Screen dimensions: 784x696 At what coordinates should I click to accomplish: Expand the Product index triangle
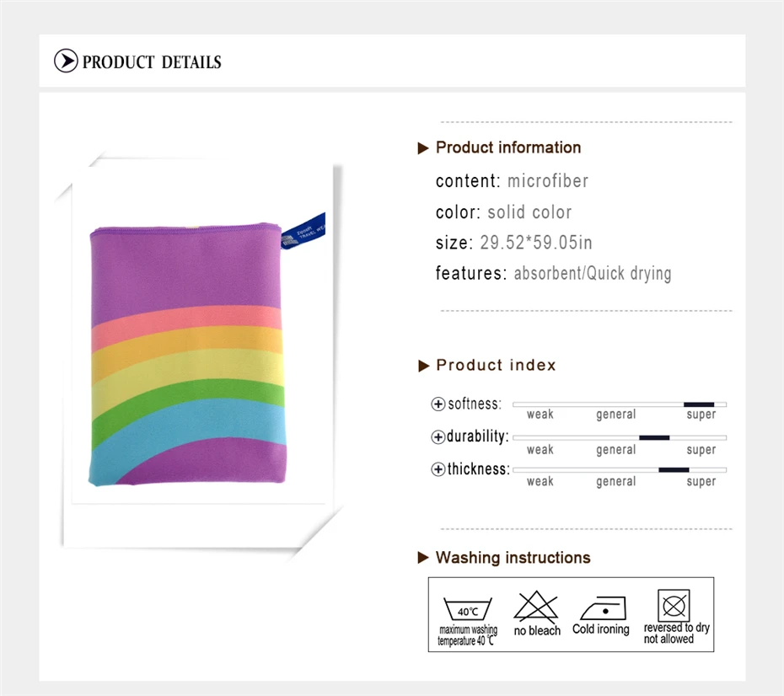coord(423,366)
